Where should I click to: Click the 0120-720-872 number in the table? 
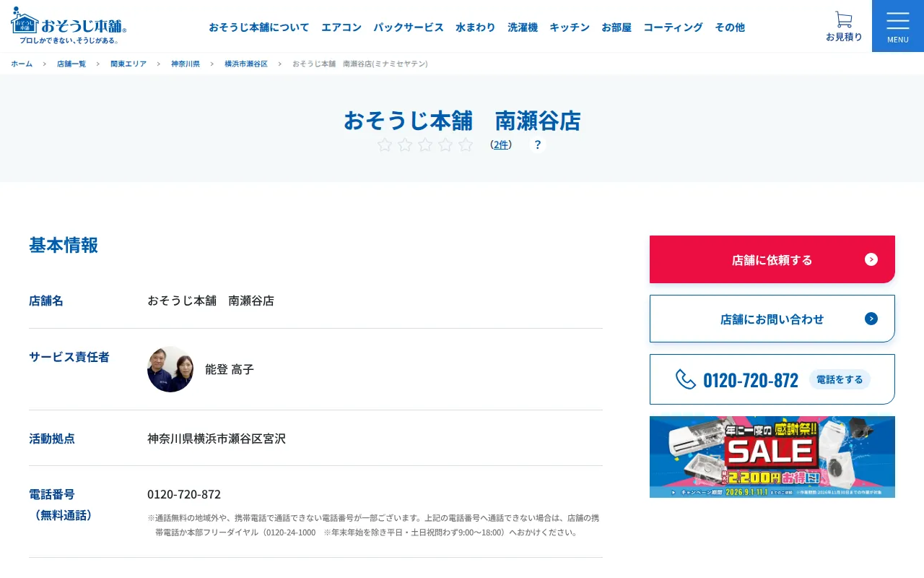[x=184, y=494]
